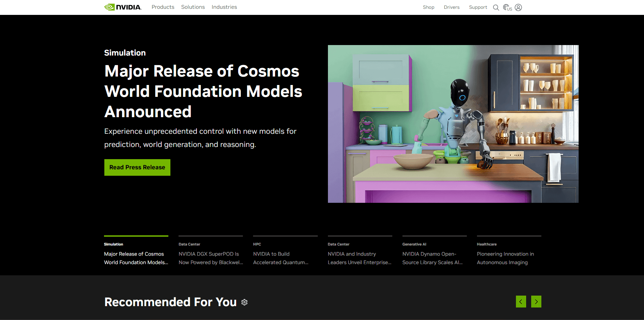644x320 pixels.
Task: Open the Shop link
Action: 429,7
